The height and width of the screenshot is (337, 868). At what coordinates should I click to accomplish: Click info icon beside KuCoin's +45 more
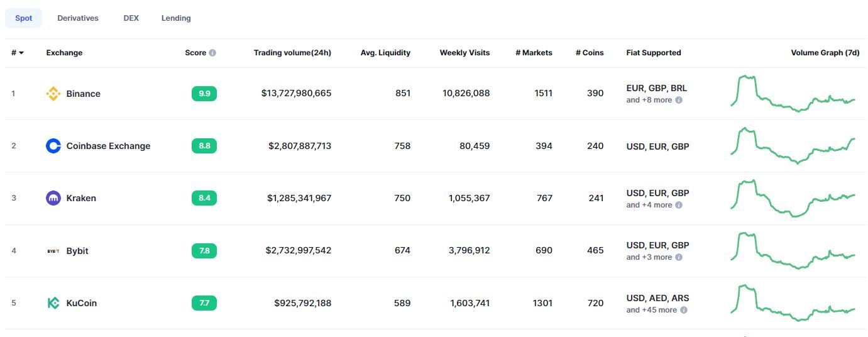[x=684, y=310]
